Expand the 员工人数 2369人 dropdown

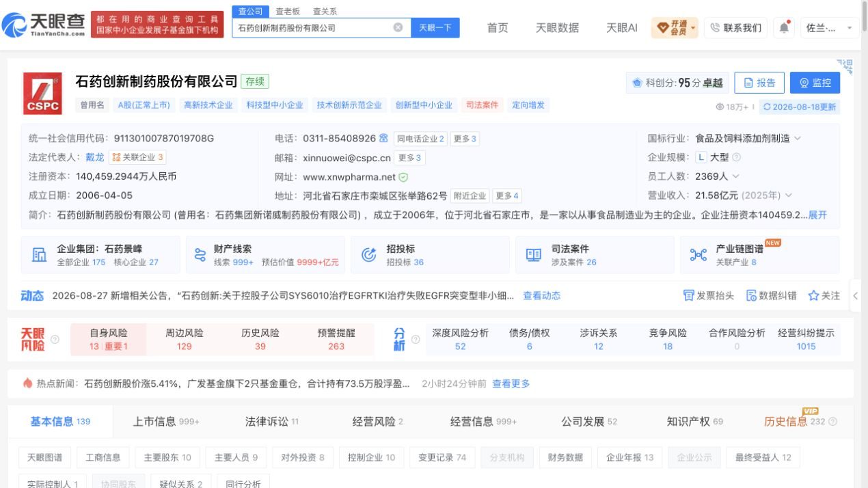click(x=735, y=176)
